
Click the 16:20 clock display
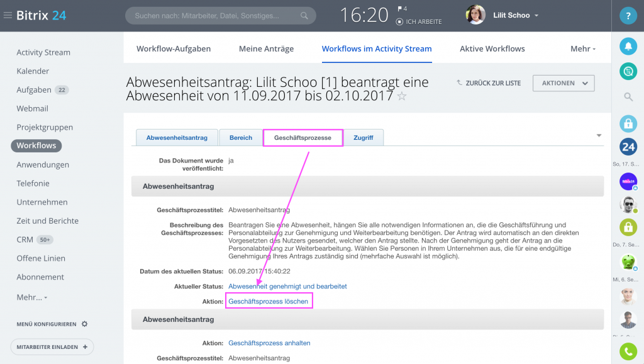(364, 16)
